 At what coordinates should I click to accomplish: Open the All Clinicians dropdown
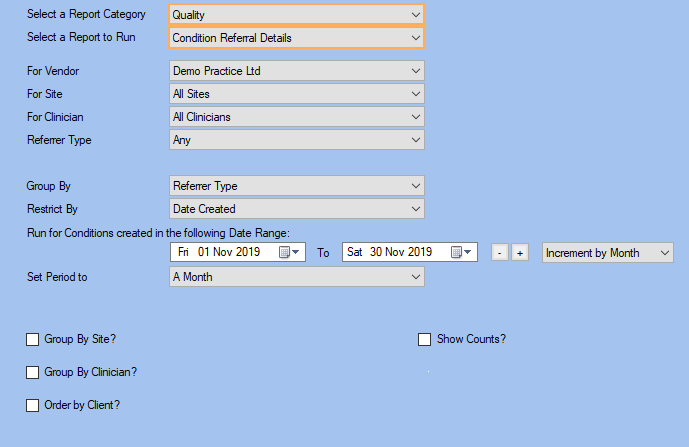point(297,117)
